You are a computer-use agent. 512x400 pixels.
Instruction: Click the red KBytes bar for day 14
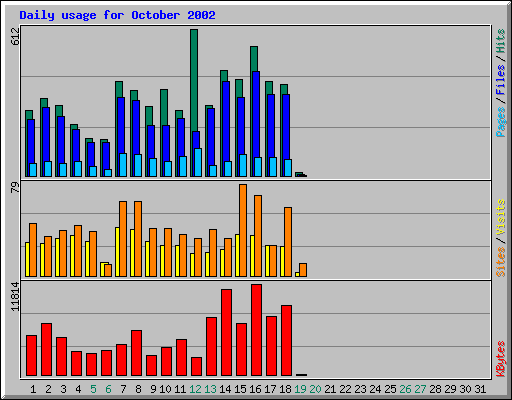click(226, 333)
